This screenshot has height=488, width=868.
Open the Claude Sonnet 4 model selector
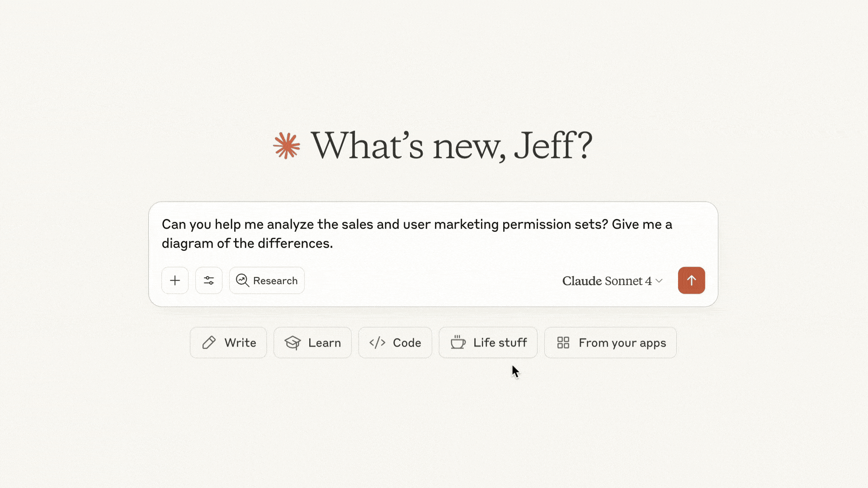coord(607,281)
